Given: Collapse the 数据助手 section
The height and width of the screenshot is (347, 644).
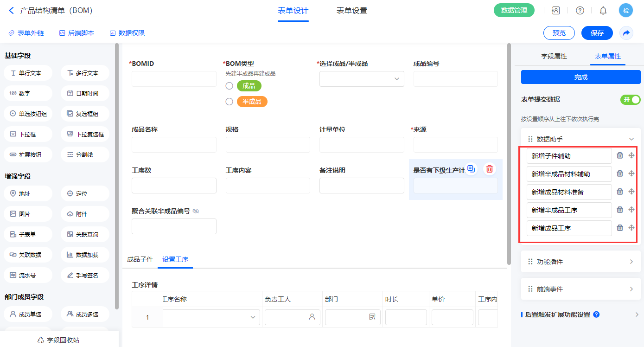Looking at the screenshot, I should [x=631, y=139].
